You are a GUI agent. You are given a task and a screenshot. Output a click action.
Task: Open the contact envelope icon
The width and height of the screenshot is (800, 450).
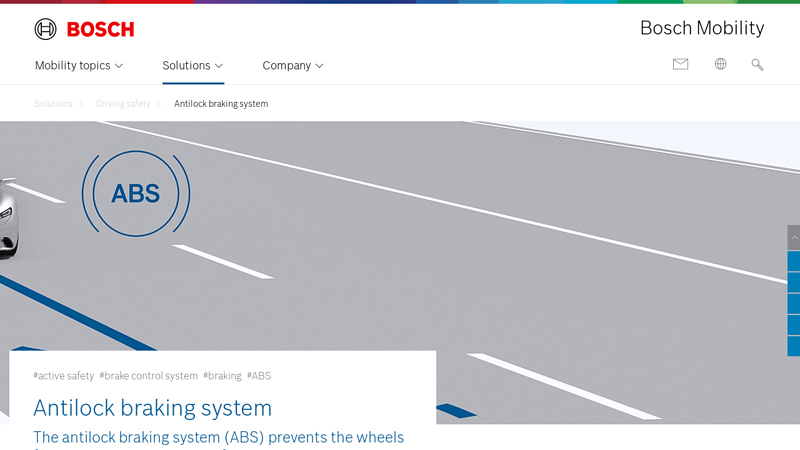tap(680, 64)
